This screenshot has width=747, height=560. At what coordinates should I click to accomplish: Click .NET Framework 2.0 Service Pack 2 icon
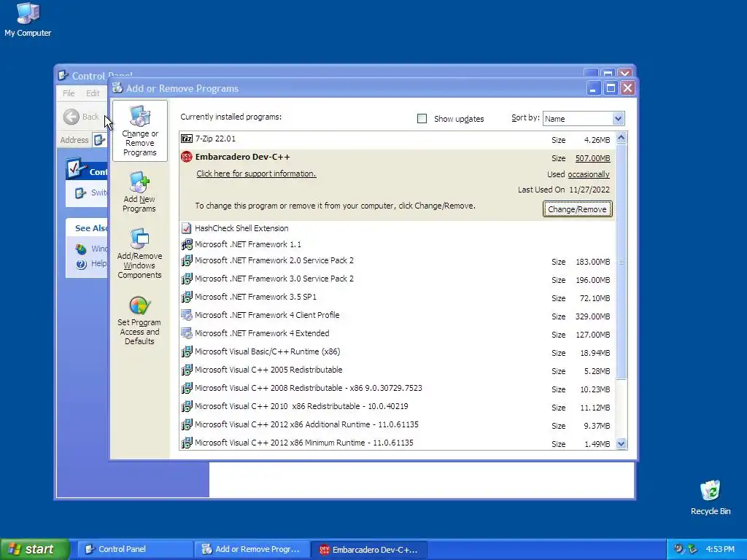pyautogui.click(x=187, y=260)
